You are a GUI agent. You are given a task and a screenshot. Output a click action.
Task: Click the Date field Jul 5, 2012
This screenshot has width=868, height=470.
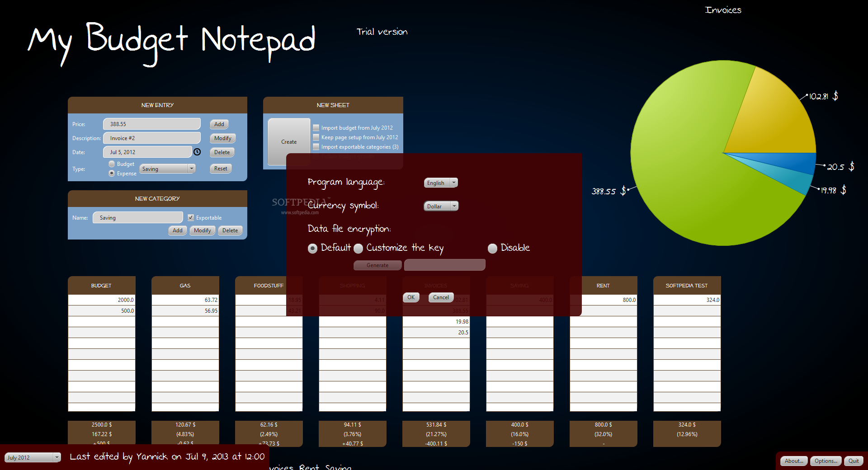(147, 152)
